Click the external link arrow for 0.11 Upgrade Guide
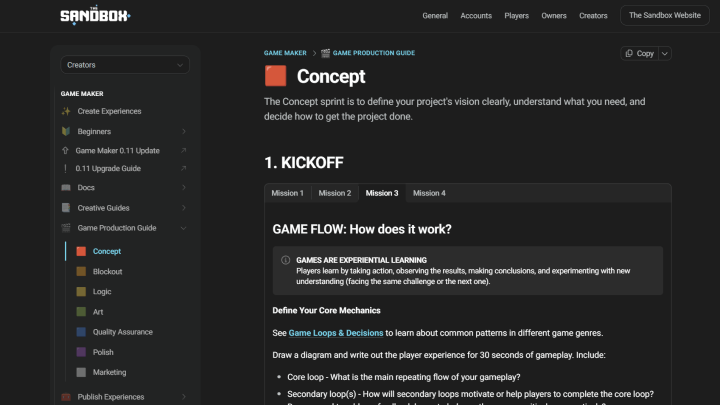The height and width of the screenshot is (405, 720). pyautogui.click(x=183, y=169)
